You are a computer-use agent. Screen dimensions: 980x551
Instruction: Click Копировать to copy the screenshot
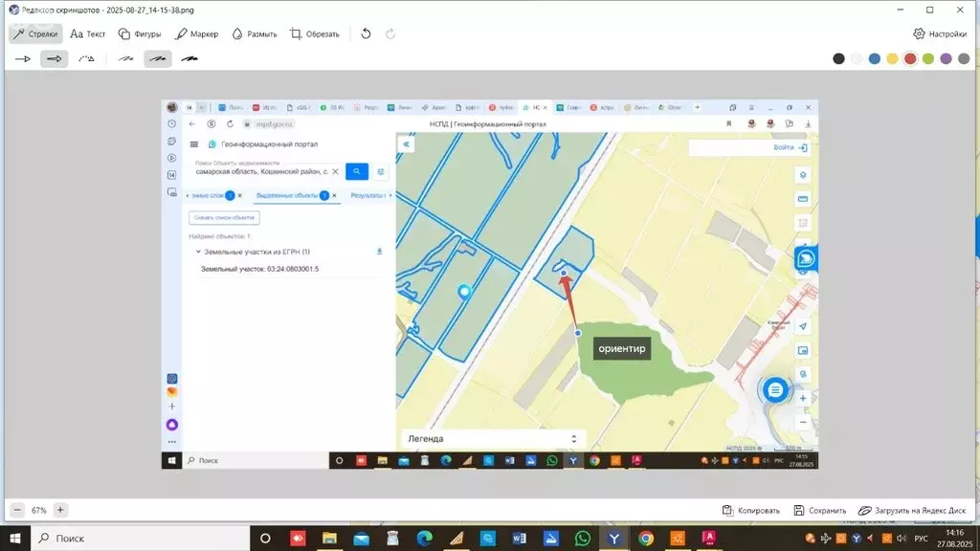point(751,510)
